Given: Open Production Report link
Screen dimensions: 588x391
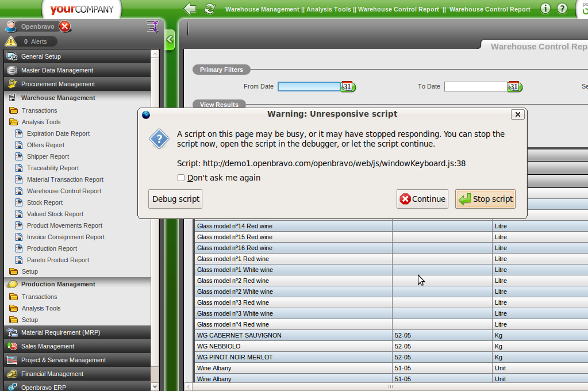Looking at the screenshot, I should [52, 248].
